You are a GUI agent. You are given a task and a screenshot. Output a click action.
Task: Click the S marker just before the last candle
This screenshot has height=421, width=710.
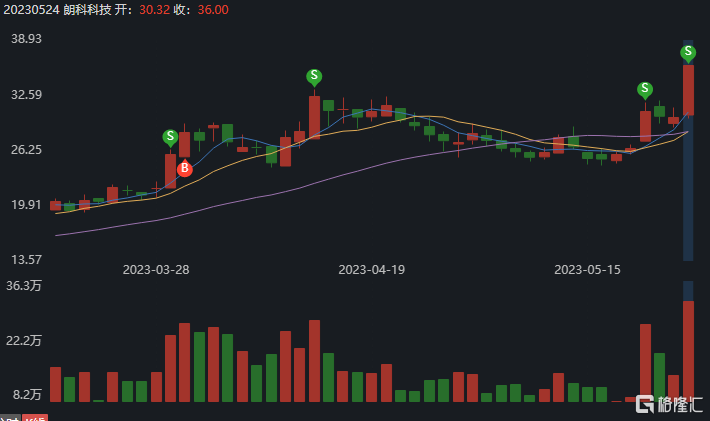[645, 89]
